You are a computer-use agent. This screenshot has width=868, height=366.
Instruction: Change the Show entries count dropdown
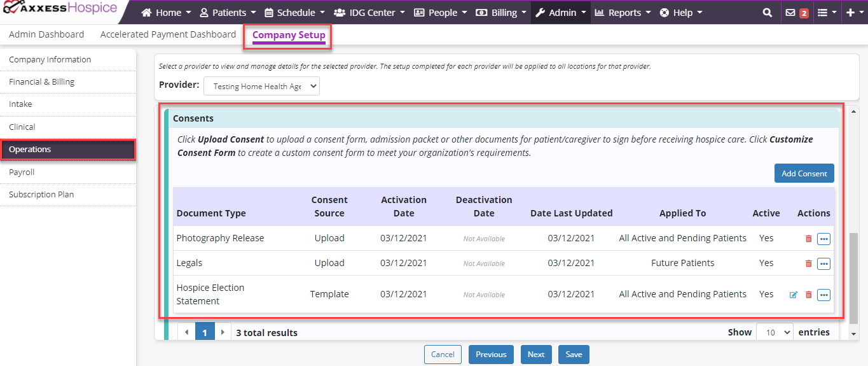[774, 332]
